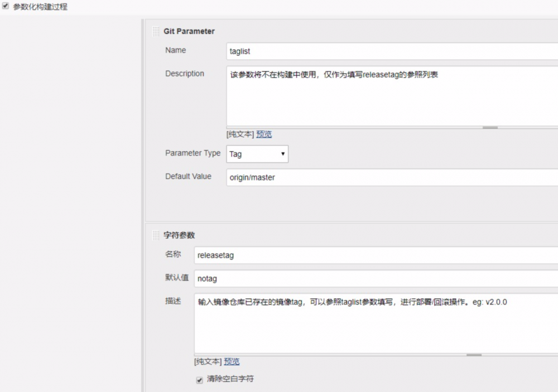Click the Parameter Type dropdown arrow showing Tag
558x392 pixels.
tap(282, 154)
